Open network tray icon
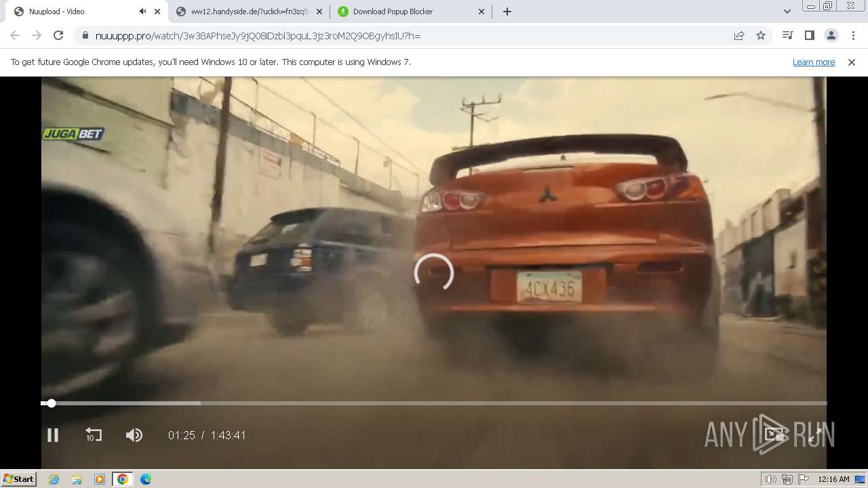The width and height of the screenshot is (868, 488). (787, 479)
